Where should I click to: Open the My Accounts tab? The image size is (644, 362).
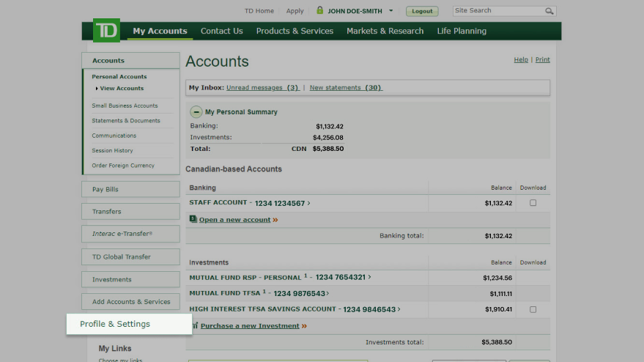point(160,31)
